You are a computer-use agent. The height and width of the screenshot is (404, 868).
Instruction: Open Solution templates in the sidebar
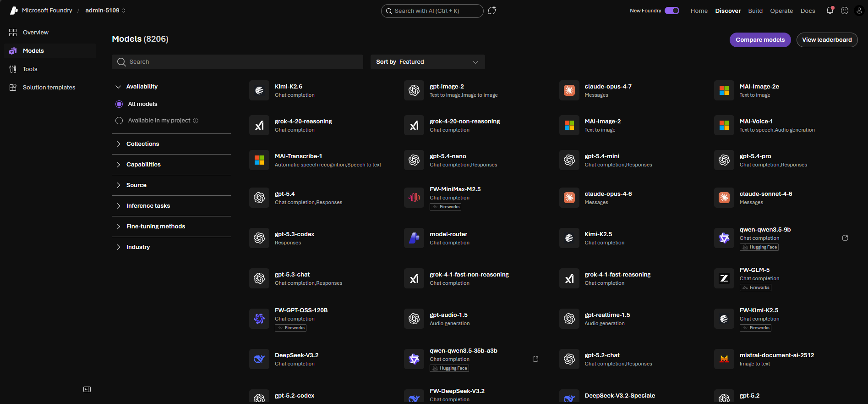(x=50, y=88)
